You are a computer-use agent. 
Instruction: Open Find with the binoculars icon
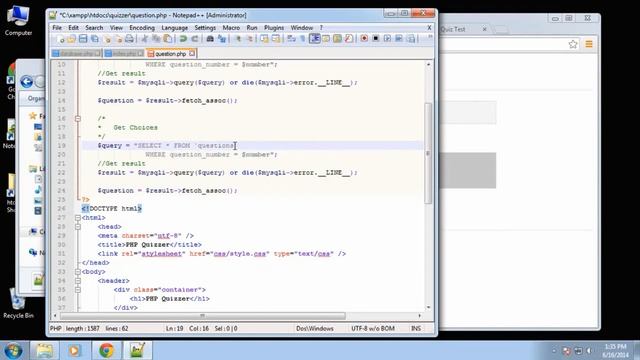(210, 39)
